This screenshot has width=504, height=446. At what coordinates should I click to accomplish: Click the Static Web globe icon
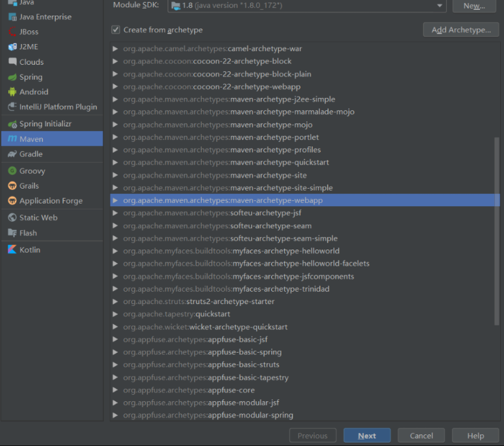point(12,218)
